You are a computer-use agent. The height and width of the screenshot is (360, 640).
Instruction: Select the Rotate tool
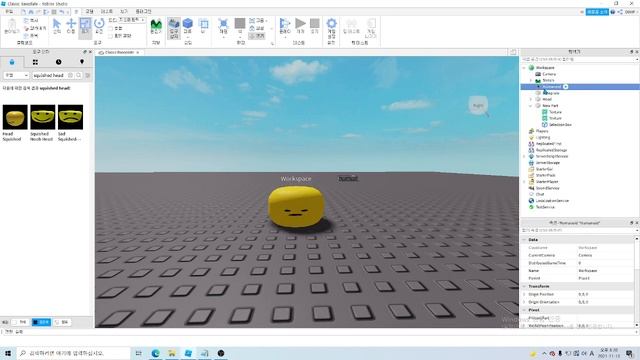click(x=99, y=25)
